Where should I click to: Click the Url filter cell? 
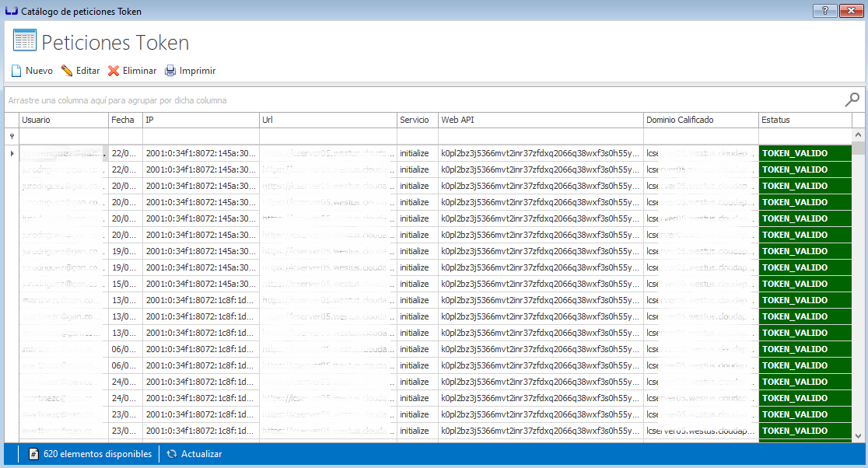pos(327,136)
